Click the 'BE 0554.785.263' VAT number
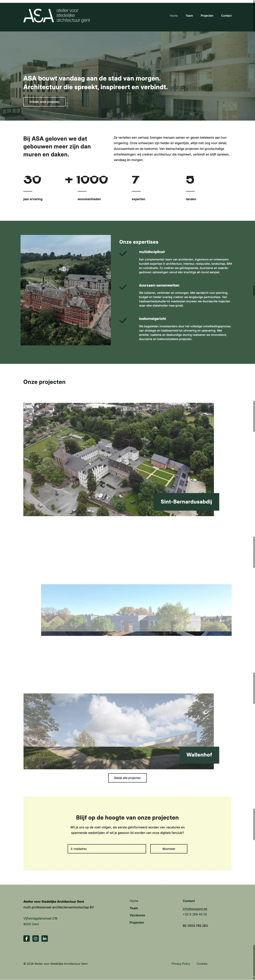This screenshot has height=980, width=255. tap(195, 926)
